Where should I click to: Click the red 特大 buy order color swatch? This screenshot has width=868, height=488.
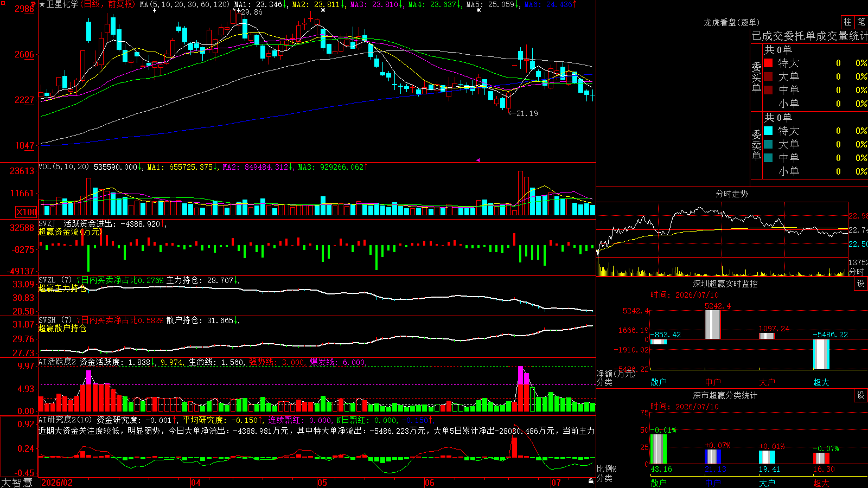[768, 63]
